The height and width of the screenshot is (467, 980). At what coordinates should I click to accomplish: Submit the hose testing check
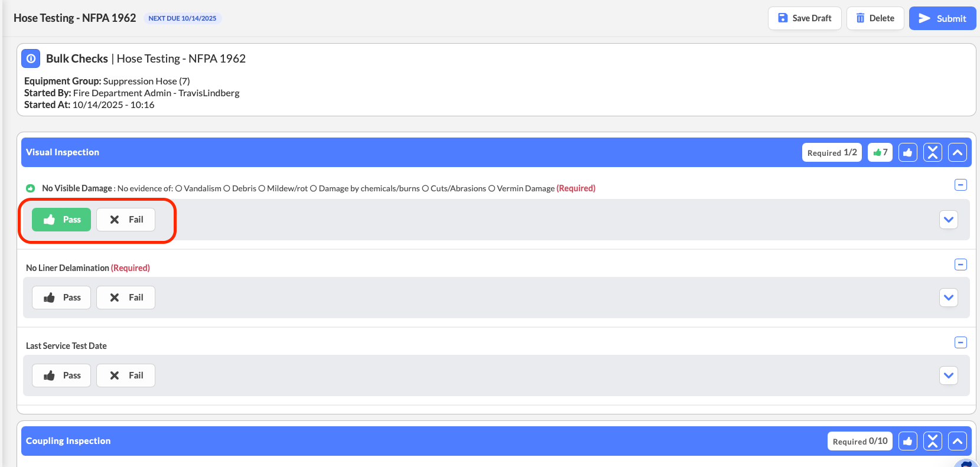tap(942, 18)
